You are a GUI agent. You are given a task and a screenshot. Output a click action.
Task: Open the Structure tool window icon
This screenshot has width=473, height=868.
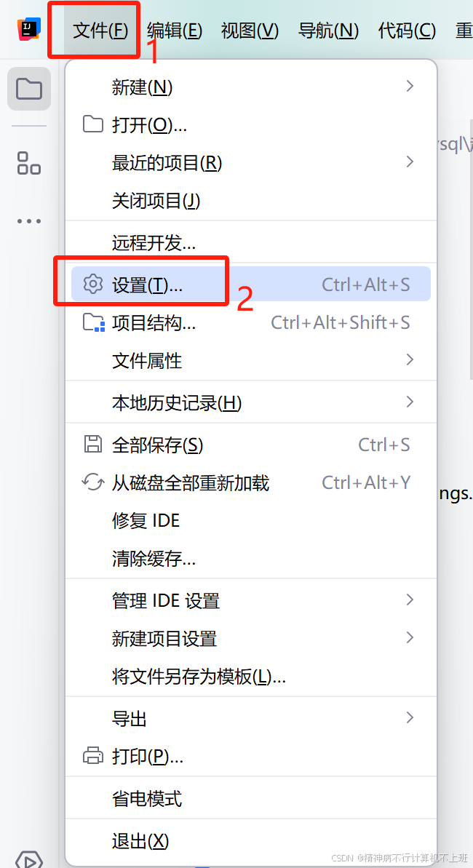(x=29, y=163)
